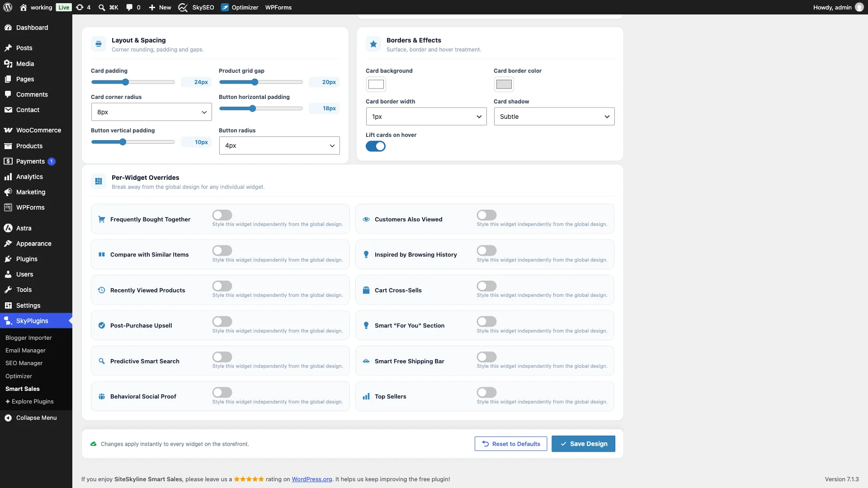This screenshot has height=488, width=868.
Task: Click the Inspired by Browsing History lightbulb icon
Action: pyautogui.click(x=366, y=254)
